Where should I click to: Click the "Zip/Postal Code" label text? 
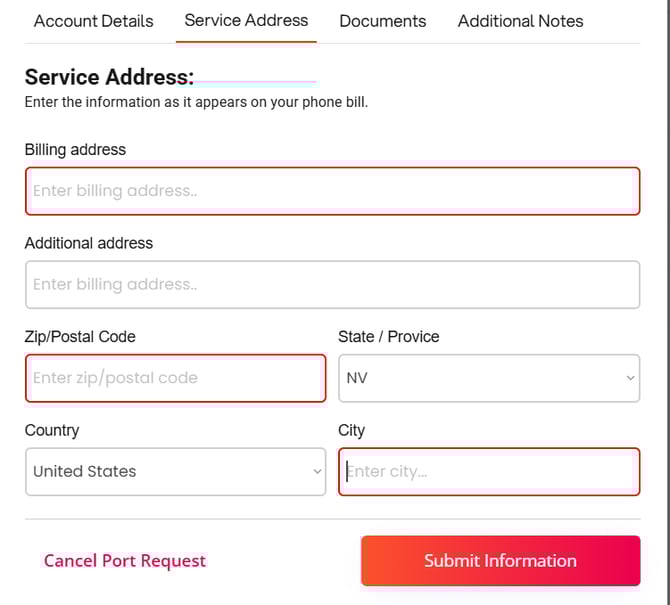tap(80, 337)
